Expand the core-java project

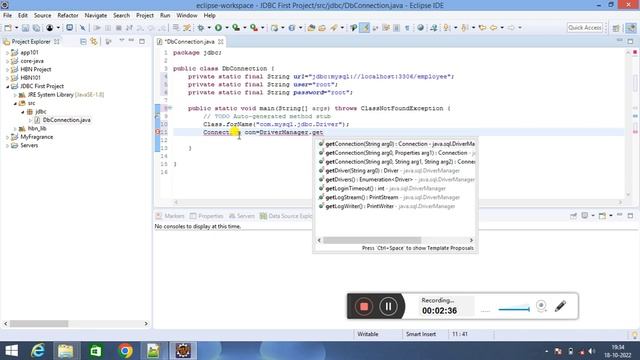(x=7, y=61)
